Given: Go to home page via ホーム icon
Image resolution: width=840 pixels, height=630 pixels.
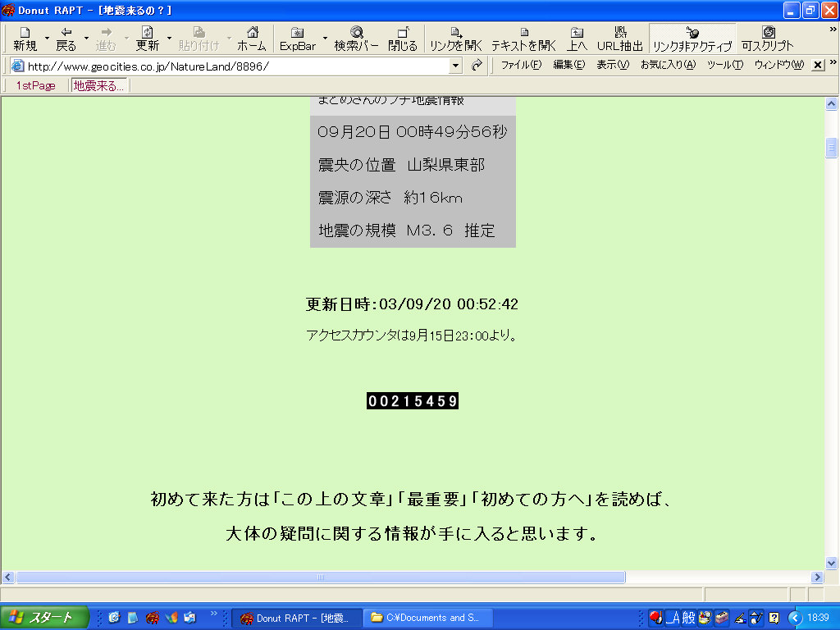Looking at the screenshot, I should [x=252, y=39].
